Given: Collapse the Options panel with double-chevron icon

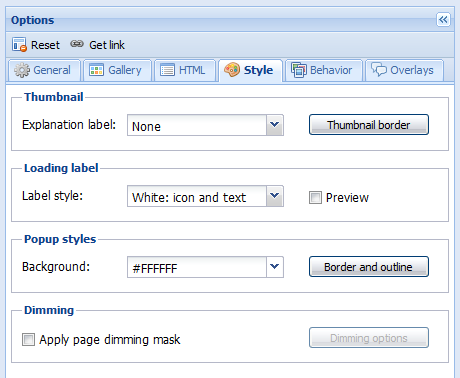Looking at the screenshot, I should [443, 20].
